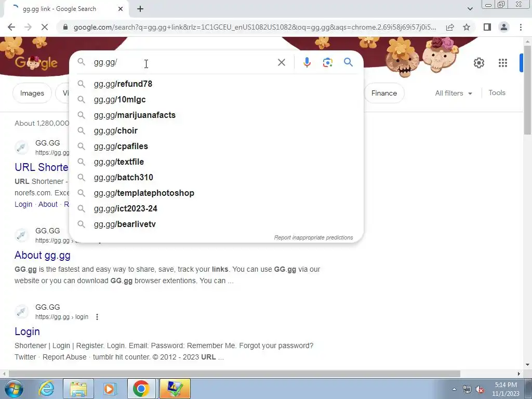Go back with the browser back arrow
This screenshot has height=399, width=532.
11,27
